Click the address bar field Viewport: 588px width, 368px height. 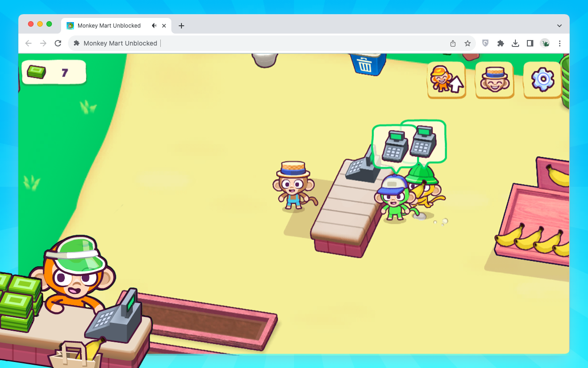(x=272, y=43)
